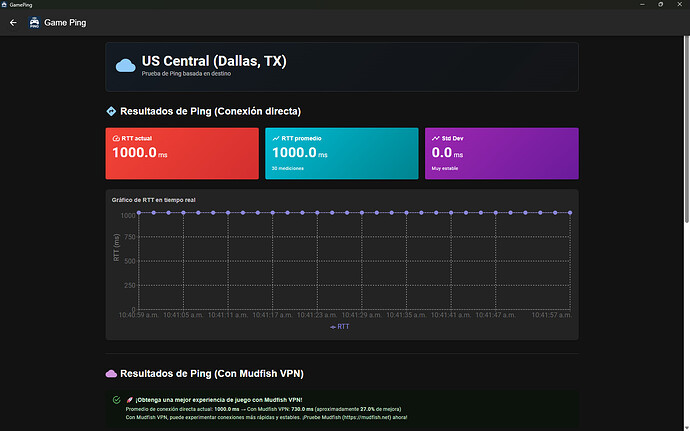Click the gauge icon in the RTT actual card

point(116,138)
